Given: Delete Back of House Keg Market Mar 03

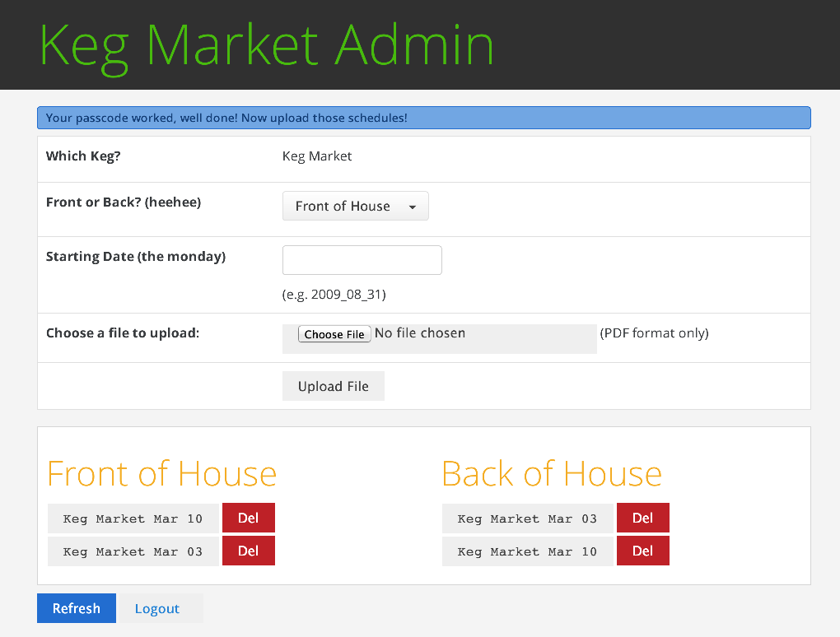Looking at the screenshot, I should click(x=643, y=518).
